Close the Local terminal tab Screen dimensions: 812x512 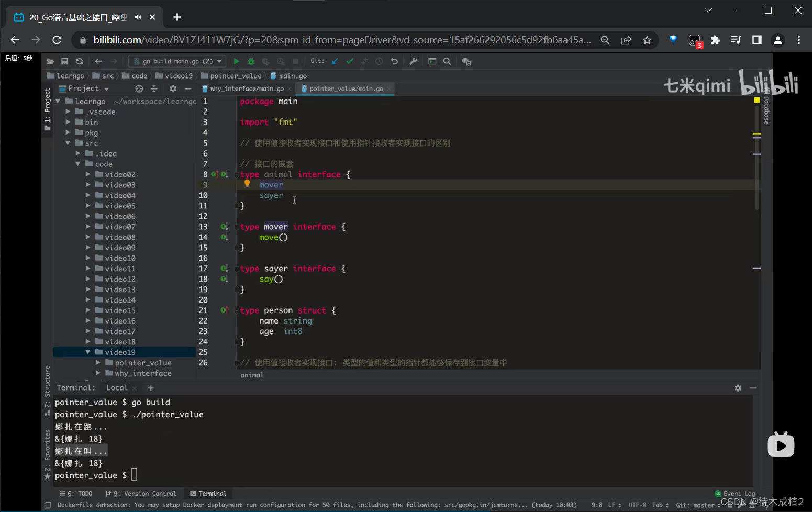coord(134,388)
